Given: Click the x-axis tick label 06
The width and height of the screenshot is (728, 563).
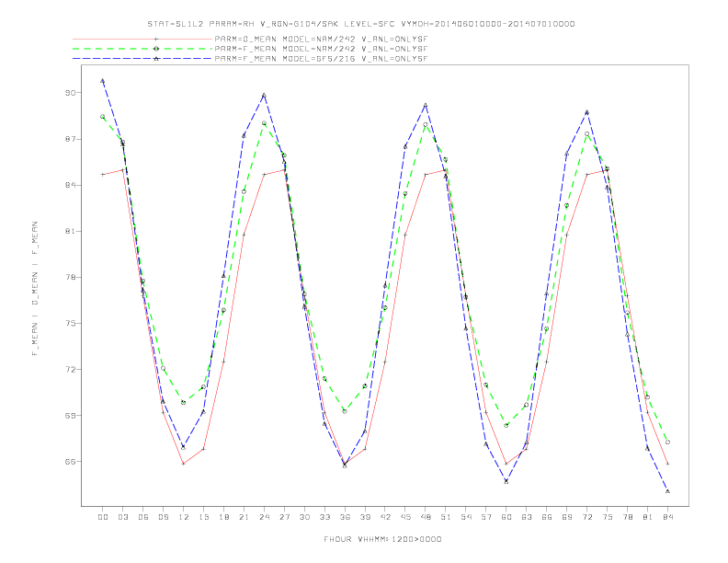Looking at the screenshot, I should (x=143, y=517).
